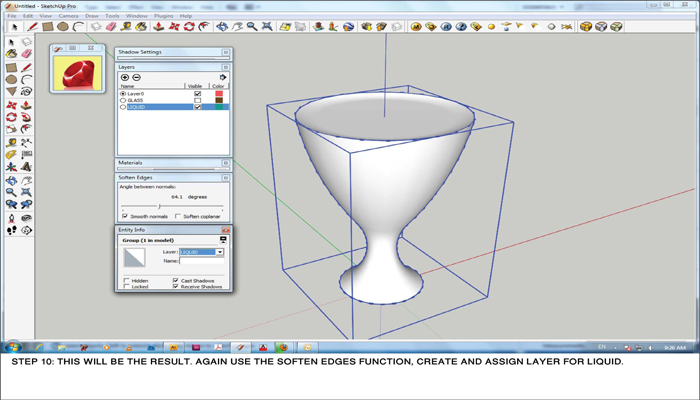Select the Circle tool in top toolbar
The width and height of the screenshot is (700, 400).
(62, 27)
